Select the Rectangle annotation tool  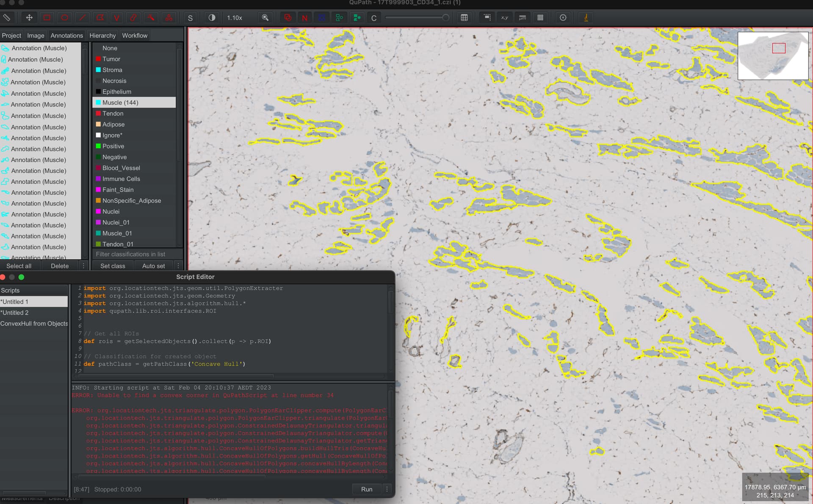tap(47, 17)
